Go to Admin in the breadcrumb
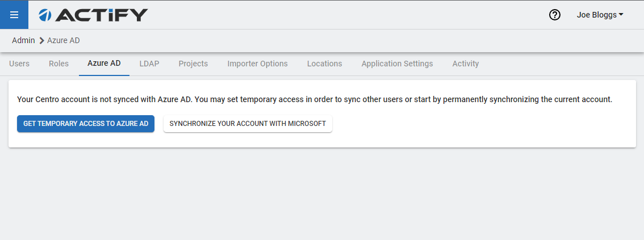Image resolution: width=644 pixels, height=240 pixels. pyautogui.click(x=23, y=40)
